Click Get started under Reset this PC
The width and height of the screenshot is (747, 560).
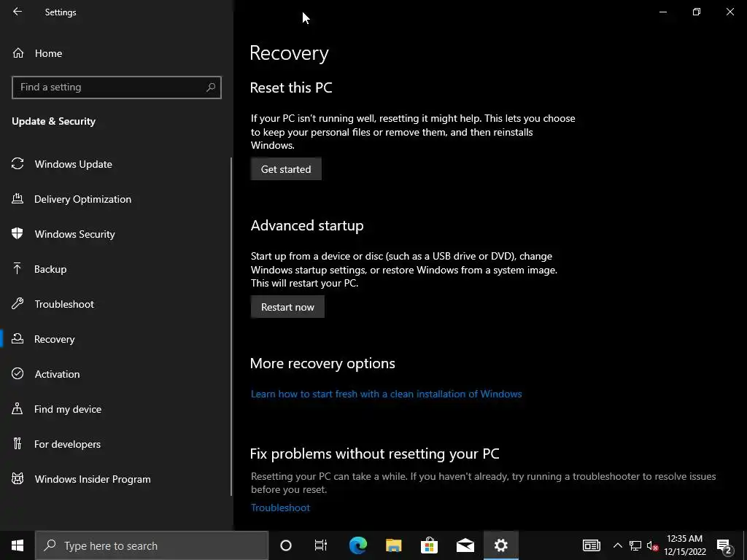286,169
